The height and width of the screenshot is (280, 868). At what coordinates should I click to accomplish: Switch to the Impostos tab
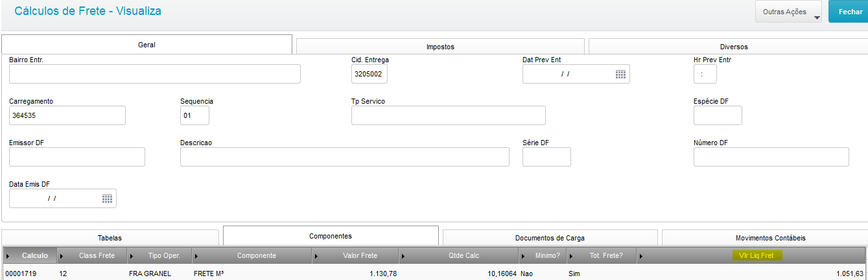(x=440, y=47)
